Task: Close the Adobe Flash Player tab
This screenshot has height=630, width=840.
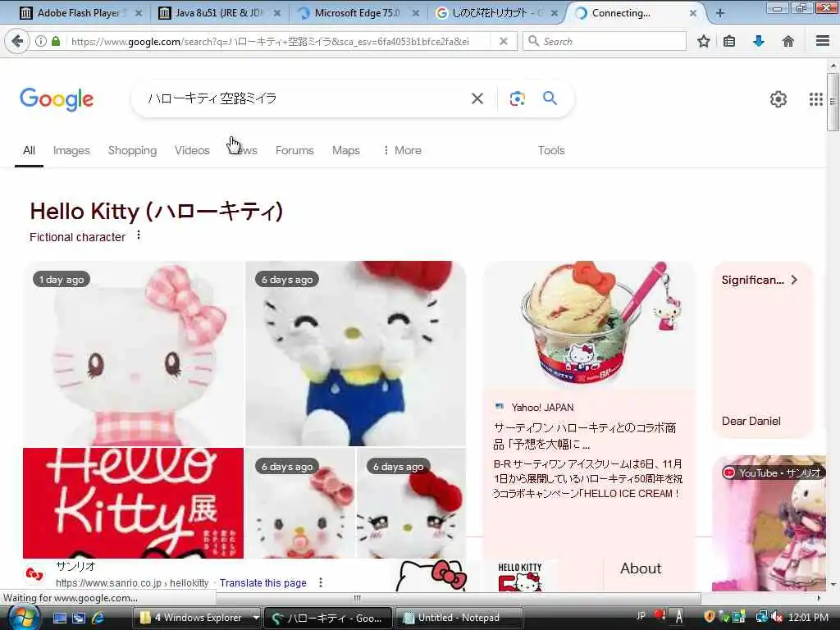Action: [138, 13]
